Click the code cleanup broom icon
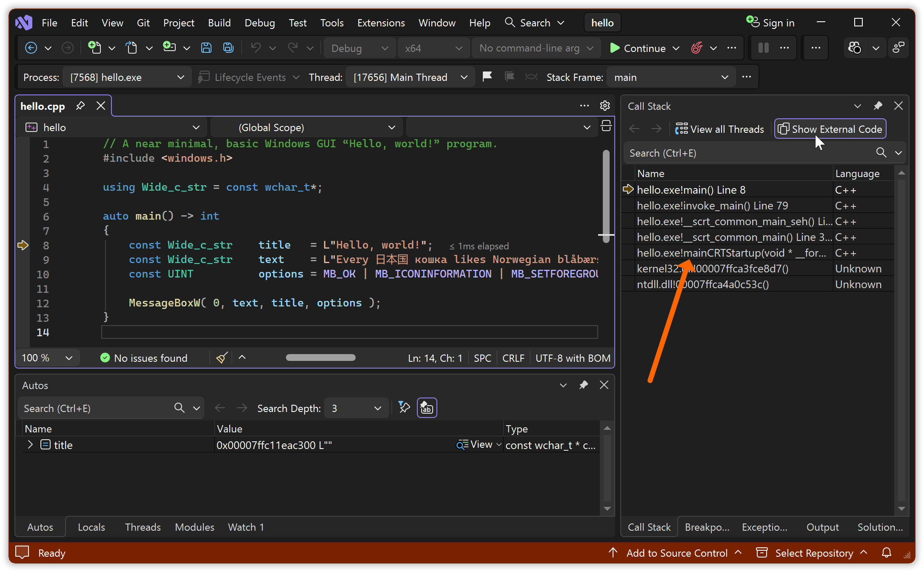Viewport: 924px width, 572px height. [x=222, y=358]
